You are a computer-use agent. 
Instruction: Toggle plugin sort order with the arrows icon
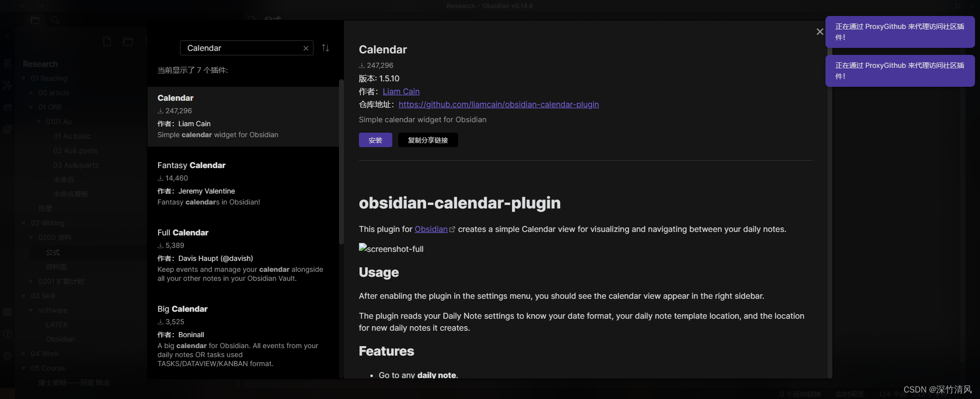pyautogui.click(x=326, y=48)
